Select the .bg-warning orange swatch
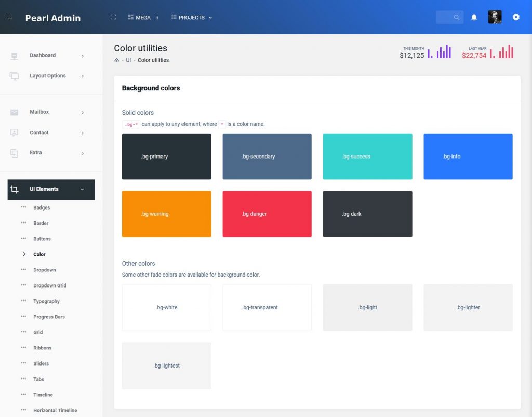Screen dimensions: 532x417 pyautogui.click(x=167, y=214)
